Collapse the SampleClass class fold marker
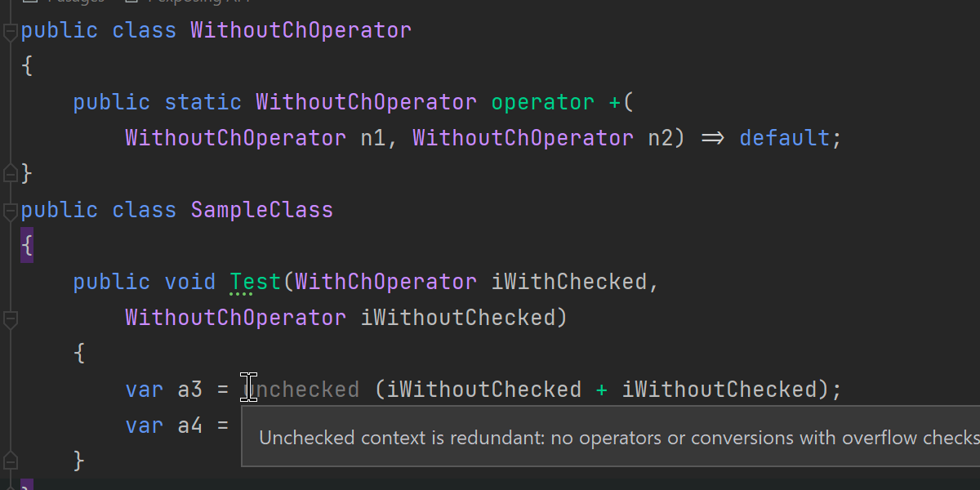 pos(9,212)
